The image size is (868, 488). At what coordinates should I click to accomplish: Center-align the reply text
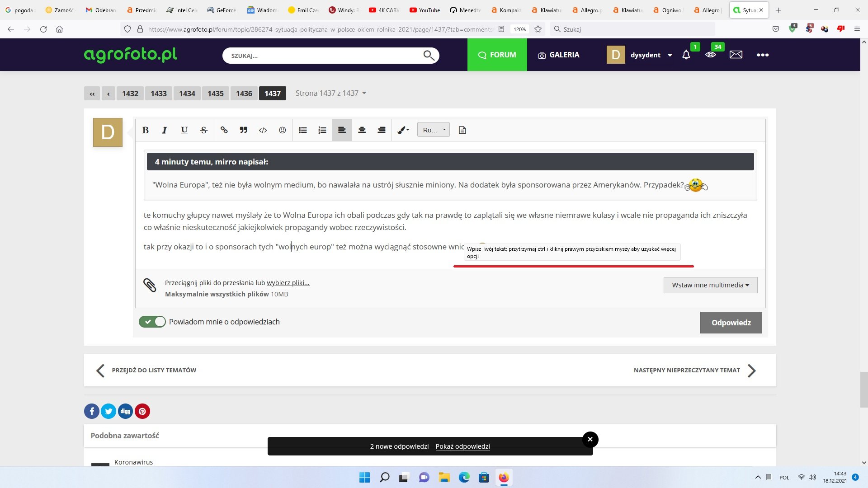pyautogui.click(x=362, y=130)
